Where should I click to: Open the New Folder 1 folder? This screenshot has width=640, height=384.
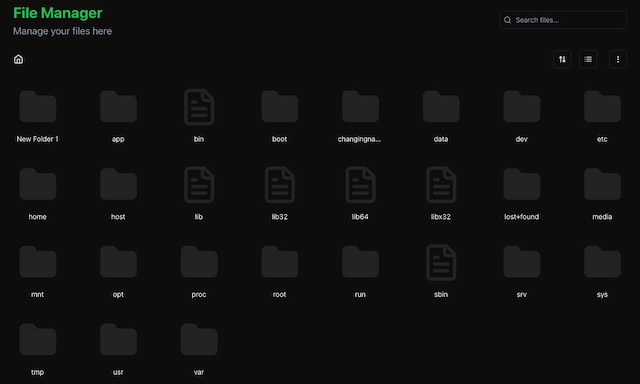click(x=38, y=107)
